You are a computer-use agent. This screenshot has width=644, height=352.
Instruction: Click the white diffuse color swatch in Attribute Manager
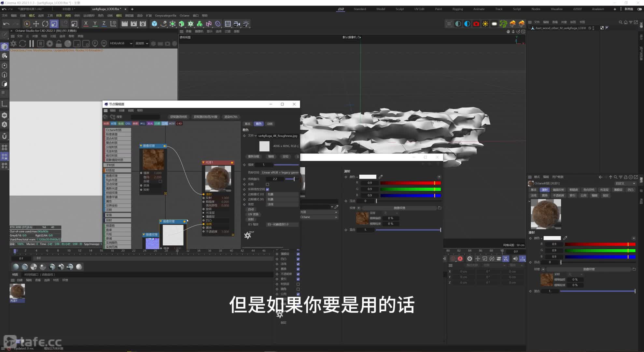552,238
